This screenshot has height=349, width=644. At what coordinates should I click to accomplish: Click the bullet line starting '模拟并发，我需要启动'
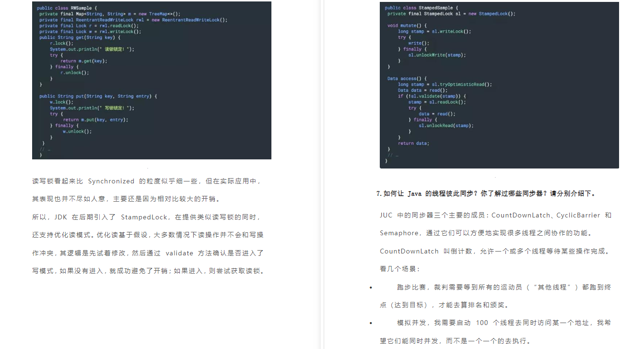point(504,323)
